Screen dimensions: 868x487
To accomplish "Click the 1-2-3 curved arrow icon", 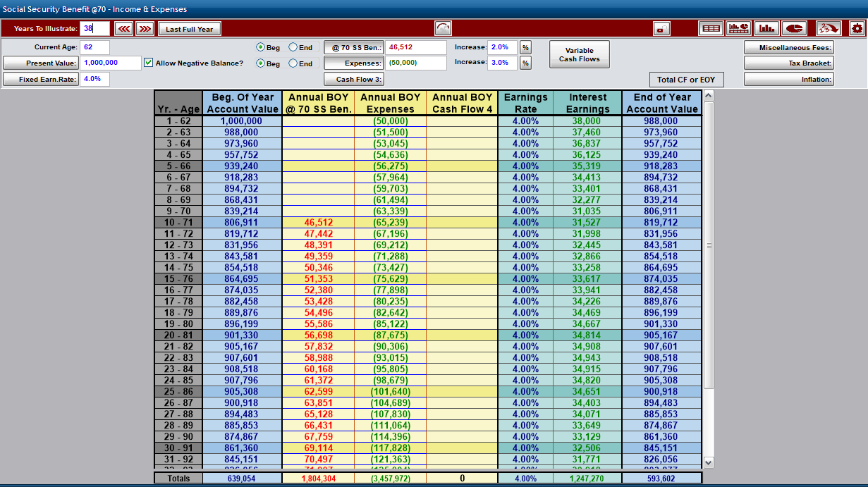I will tap(829, 29).
